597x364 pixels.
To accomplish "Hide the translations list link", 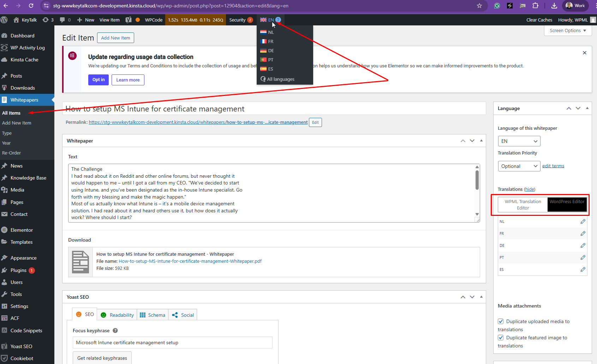I will pos(530,189).
